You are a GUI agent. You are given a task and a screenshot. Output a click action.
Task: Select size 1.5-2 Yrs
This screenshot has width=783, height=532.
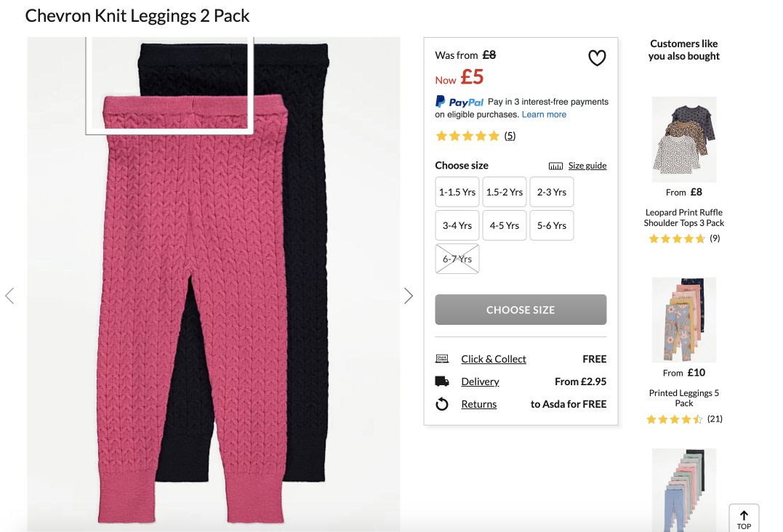coord(505,192)
